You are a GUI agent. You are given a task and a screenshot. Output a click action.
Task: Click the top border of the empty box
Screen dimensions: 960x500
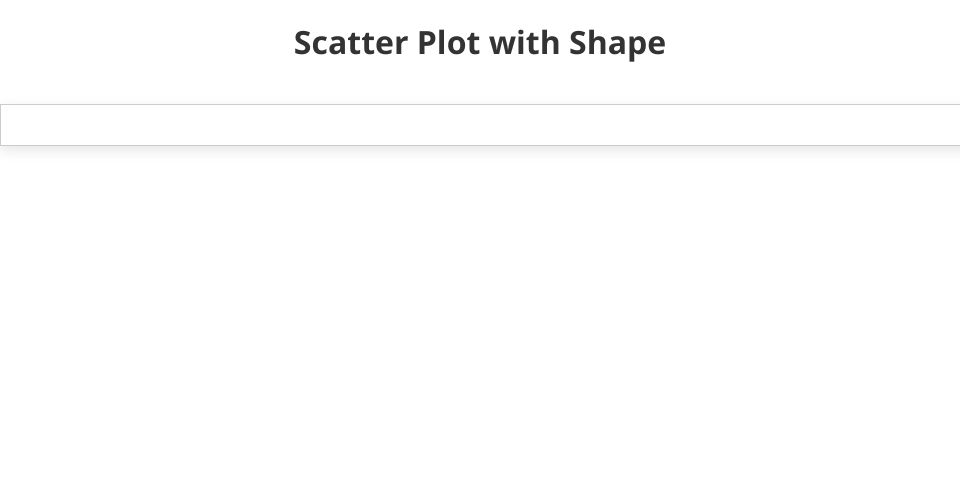click(x=480, y=104)
